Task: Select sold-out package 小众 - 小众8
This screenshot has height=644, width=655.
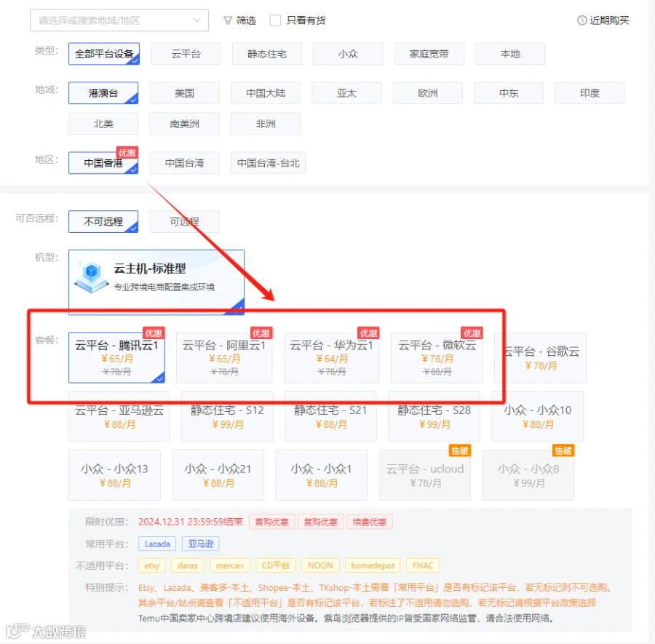Action: [x=528, y=475]
